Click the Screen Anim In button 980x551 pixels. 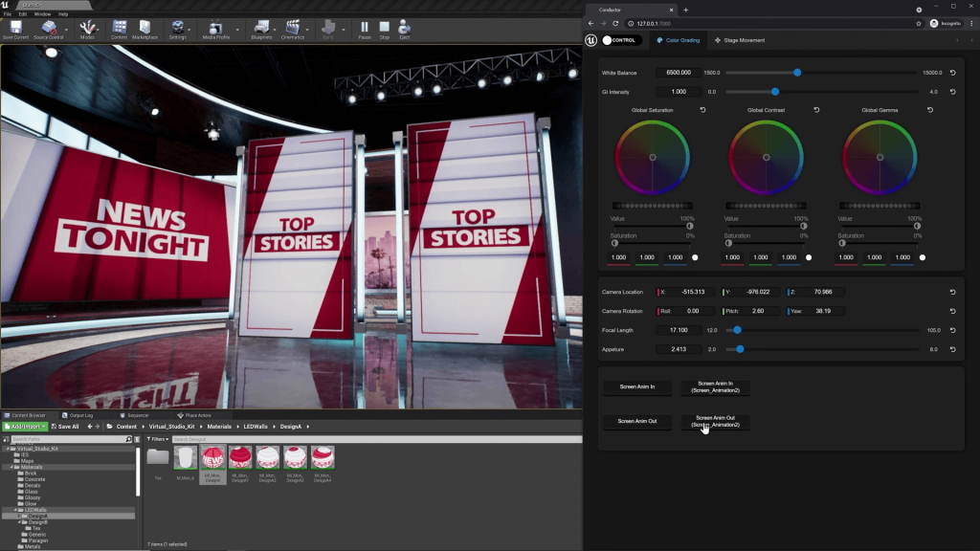point(636,387)
